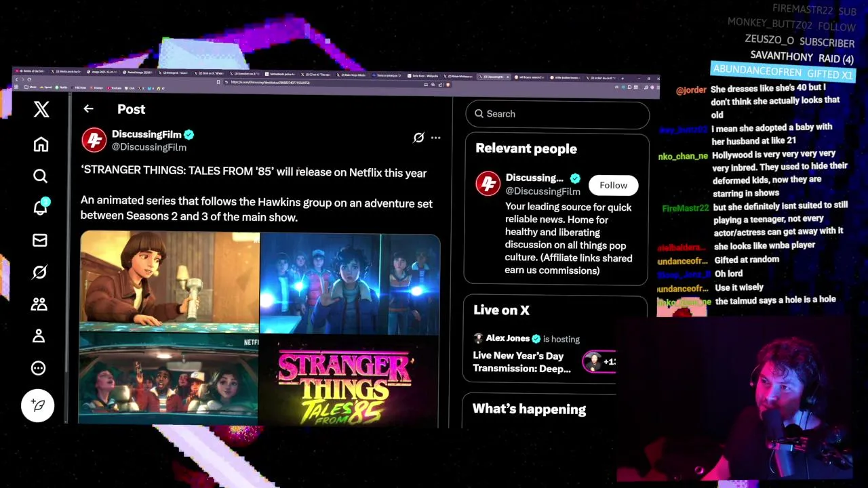The height and width of the screenshot is (488, 868).
Task: Follow DiscussingFilm in Relevant people
Action: click(x=613, y=185)
